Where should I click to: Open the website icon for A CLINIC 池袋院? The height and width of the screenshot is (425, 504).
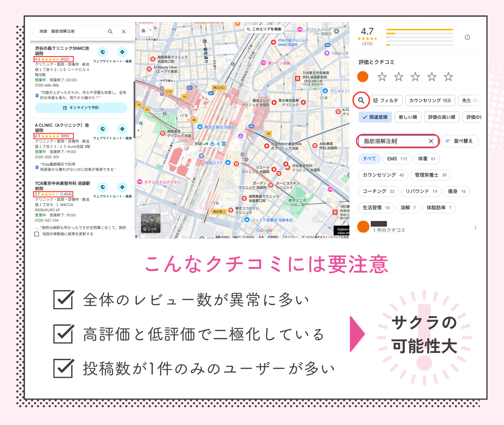tap(103, 129)
